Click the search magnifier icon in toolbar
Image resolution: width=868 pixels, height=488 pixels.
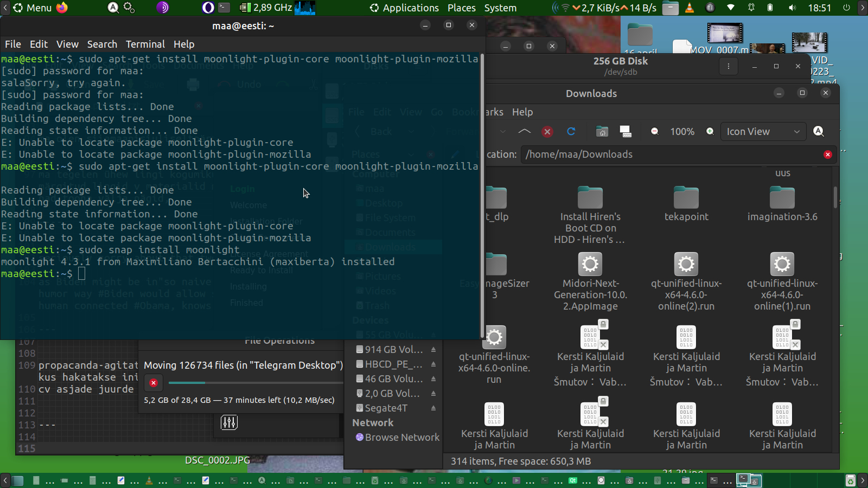pos(819,131)
